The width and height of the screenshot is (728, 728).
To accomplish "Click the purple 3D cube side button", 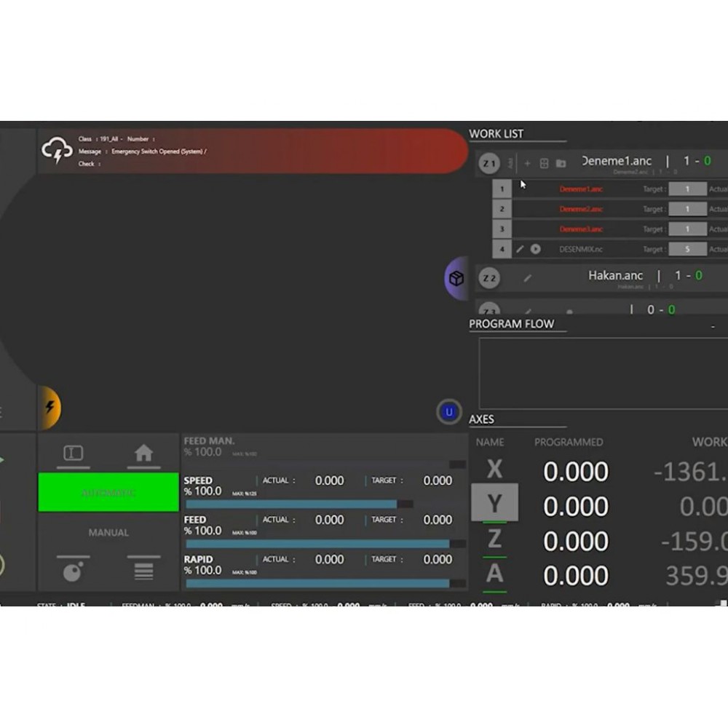I will [x=456, y=278].
